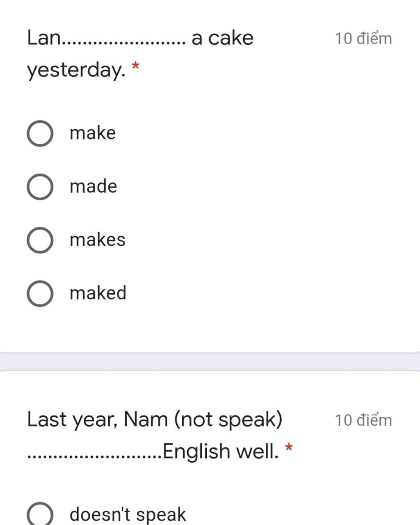Select the "doesn't speak" radio button
The image size is (420, 525).
point(40,514)
